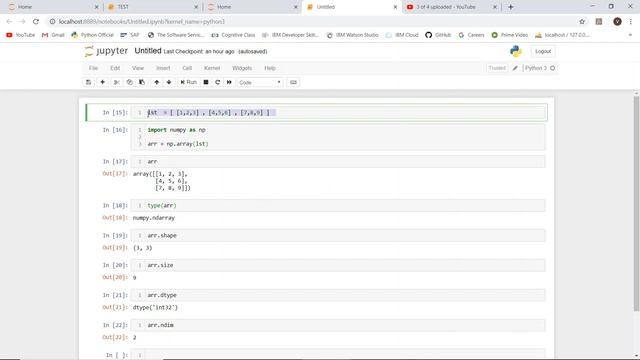Open the IBM Watson Studio bookmark

(353, 35)
